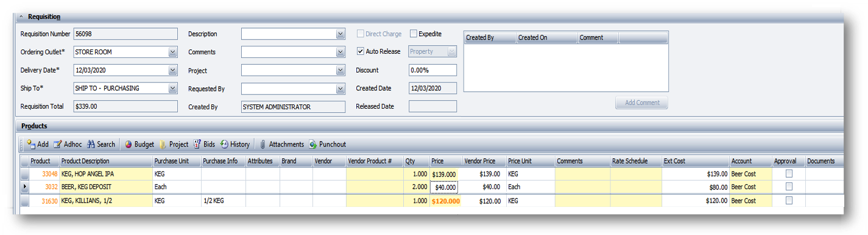Launch the Search products tool
868x235 pixels.
[x=101, y=144]
